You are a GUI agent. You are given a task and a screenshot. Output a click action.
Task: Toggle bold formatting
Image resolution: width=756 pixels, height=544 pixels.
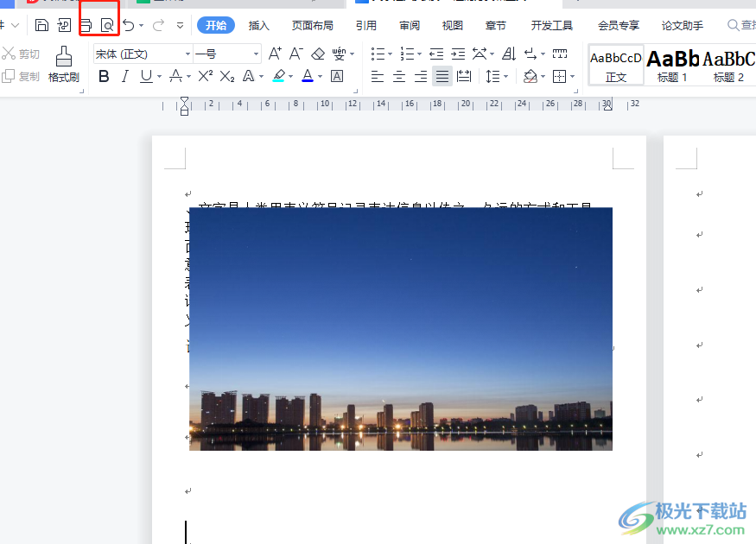point(103,76)
